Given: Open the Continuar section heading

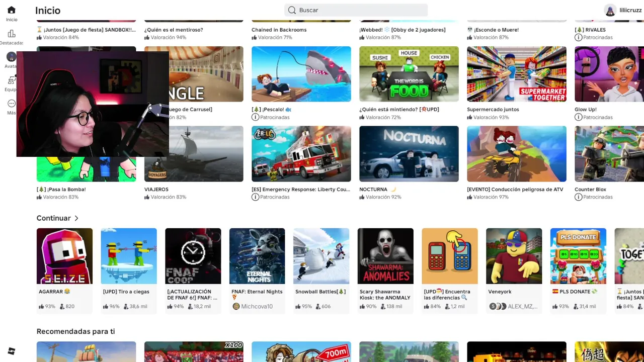Looking at the screenshot, I should click(x=53, y=218).
